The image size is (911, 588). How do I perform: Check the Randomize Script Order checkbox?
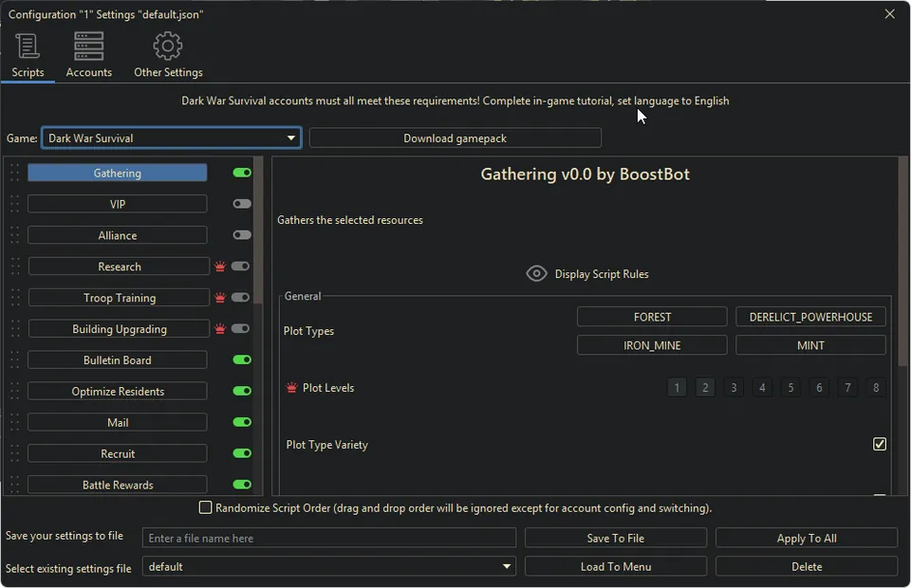click(x=205, y=507)
